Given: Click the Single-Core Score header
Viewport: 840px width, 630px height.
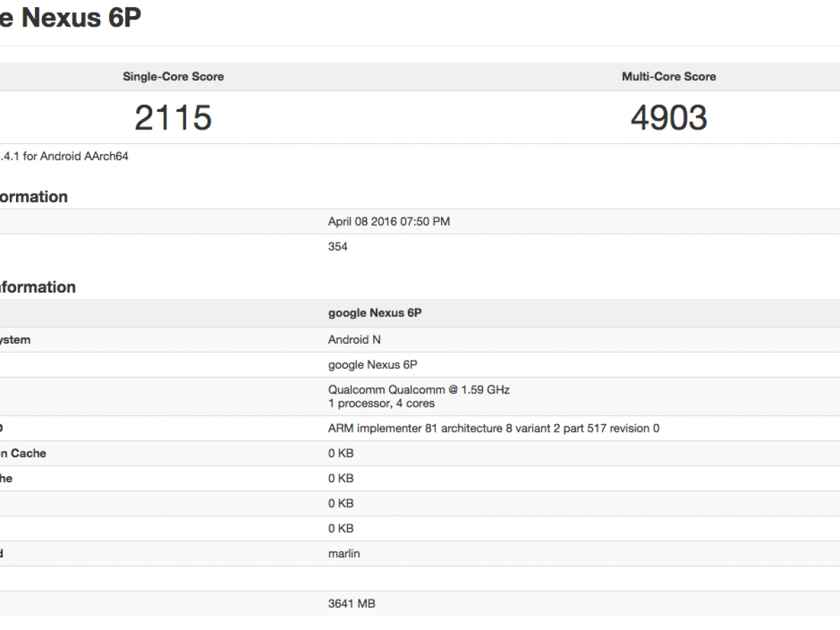Looking at the screenshot, I should point(173,77).
